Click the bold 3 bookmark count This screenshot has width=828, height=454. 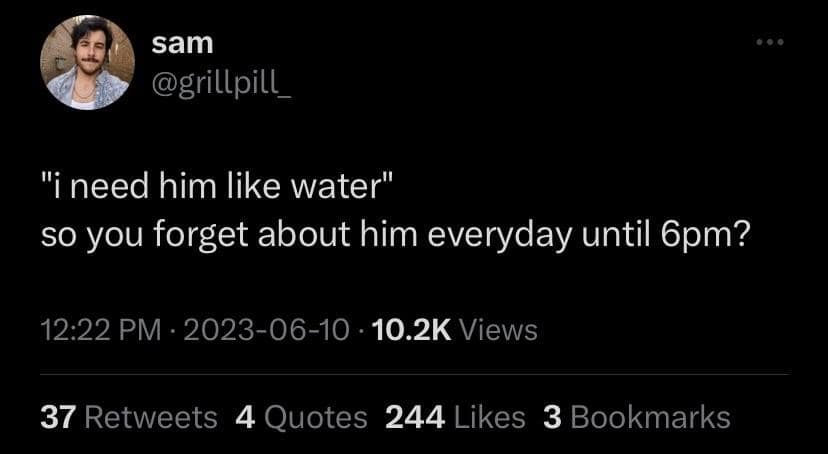tap(551, 416)
